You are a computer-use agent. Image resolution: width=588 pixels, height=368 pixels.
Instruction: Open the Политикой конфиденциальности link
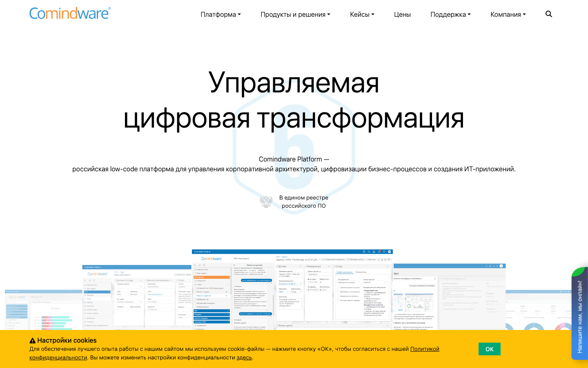pyautogui.click(x=425, y=349)
